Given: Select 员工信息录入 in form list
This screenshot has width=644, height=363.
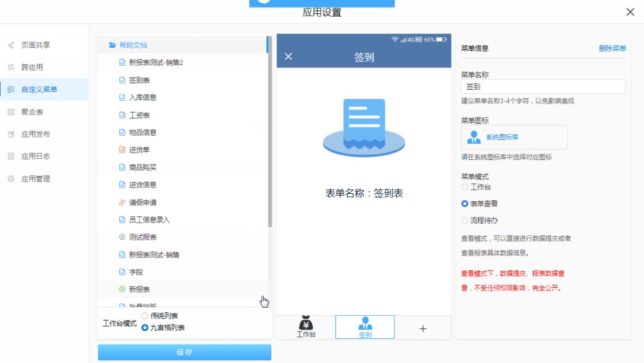Looking at the screenshot, I should [x=149, y=220].
